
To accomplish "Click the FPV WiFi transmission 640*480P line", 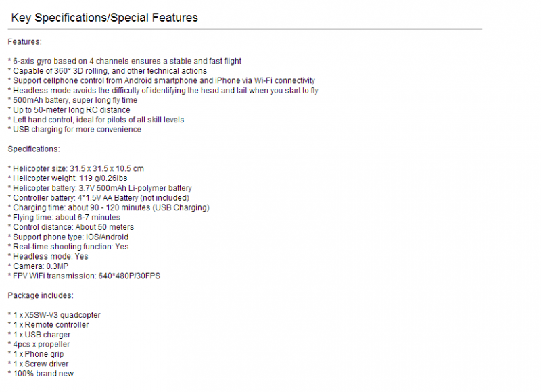I will 84,276.
